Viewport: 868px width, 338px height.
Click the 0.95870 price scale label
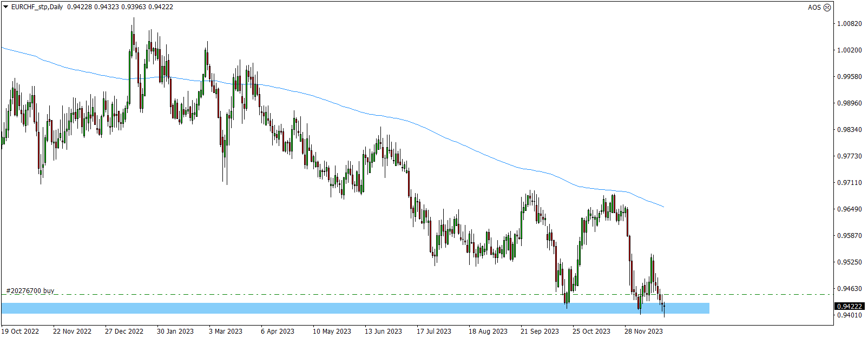tap(850, 236)
